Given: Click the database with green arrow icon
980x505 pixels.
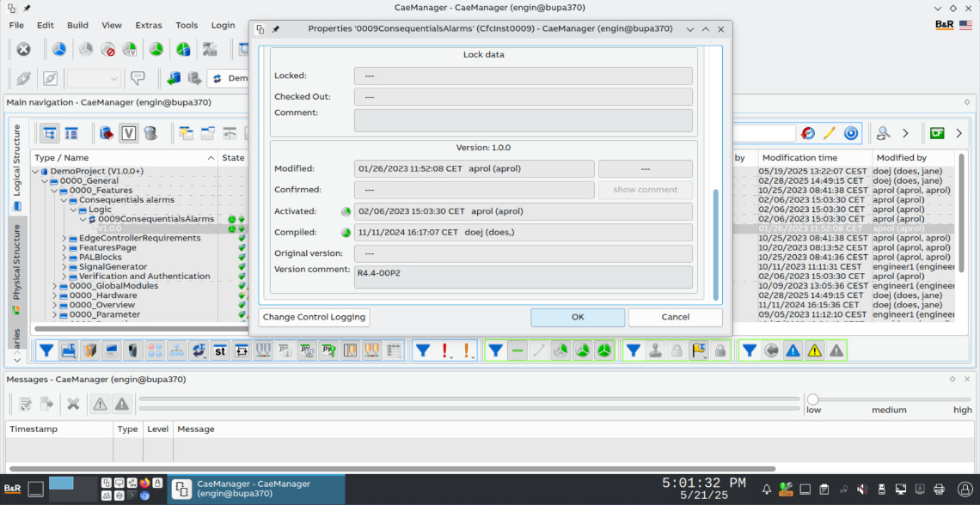Looking at the screenshot, I should 174,78.
